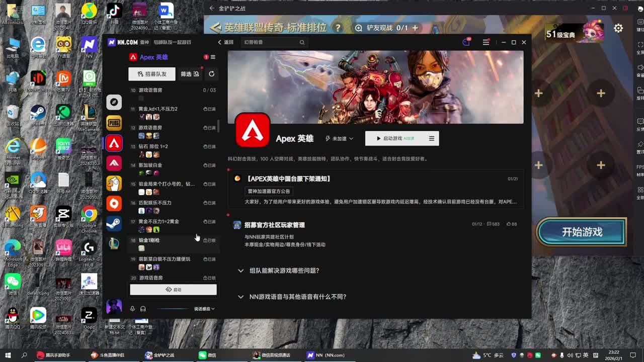Open the 微信 desktop shortcut

[x=13, y=284]
